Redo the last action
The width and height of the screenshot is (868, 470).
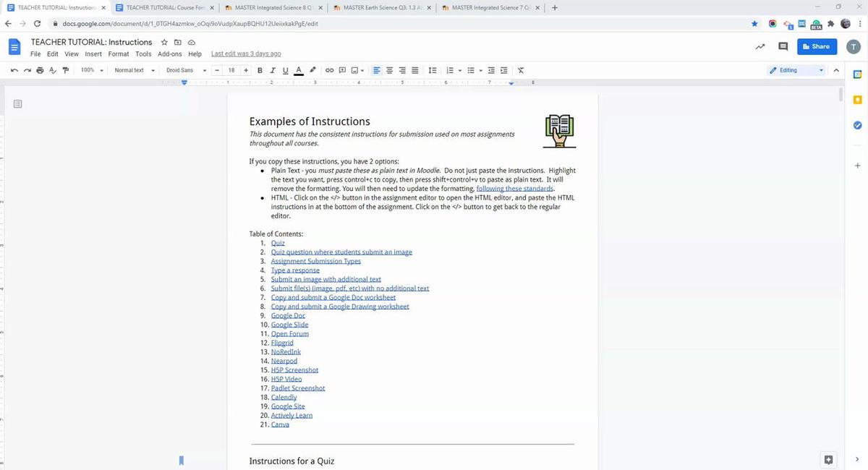[27, 70]
